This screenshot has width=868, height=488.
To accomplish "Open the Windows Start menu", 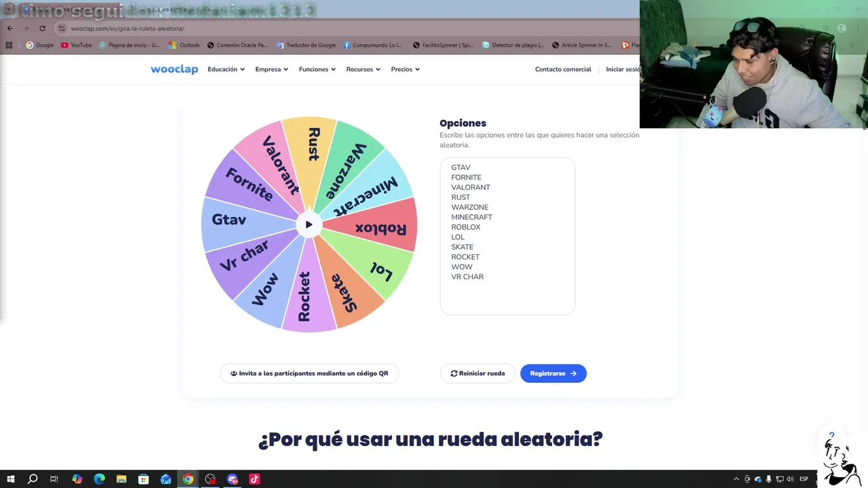I will click(11, 479).
